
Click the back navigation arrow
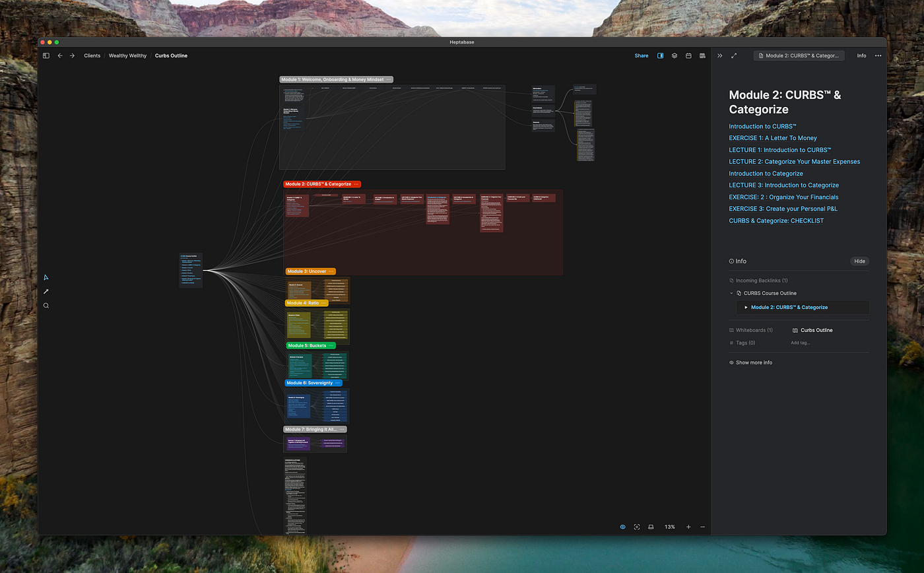(60, 55)
